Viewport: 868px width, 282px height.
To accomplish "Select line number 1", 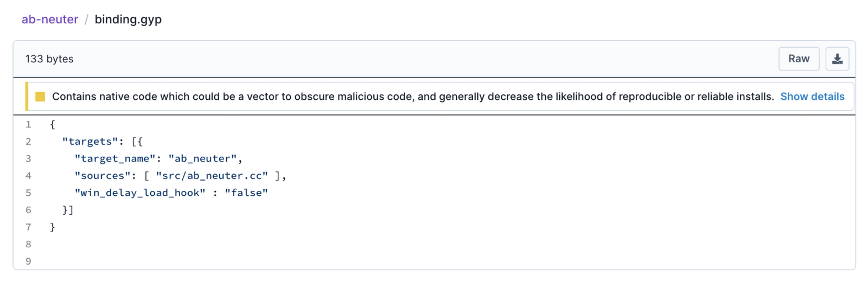I will click(x=28, y=124).
